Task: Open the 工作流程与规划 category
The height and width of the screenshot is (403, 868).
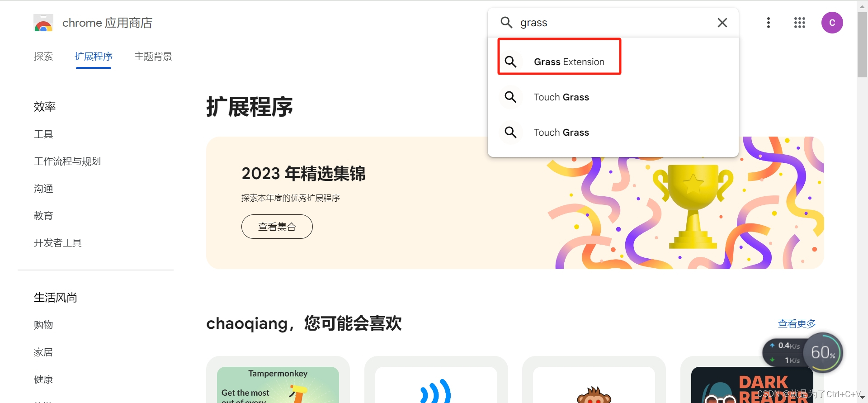Action: [x=67, y=161]
